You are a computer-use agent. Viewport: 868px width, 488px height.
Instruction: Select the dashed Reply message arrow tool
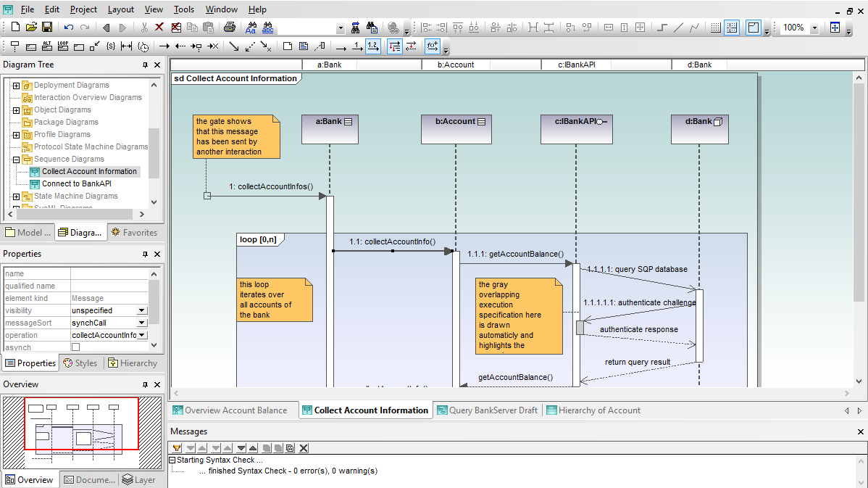(180, 46)
